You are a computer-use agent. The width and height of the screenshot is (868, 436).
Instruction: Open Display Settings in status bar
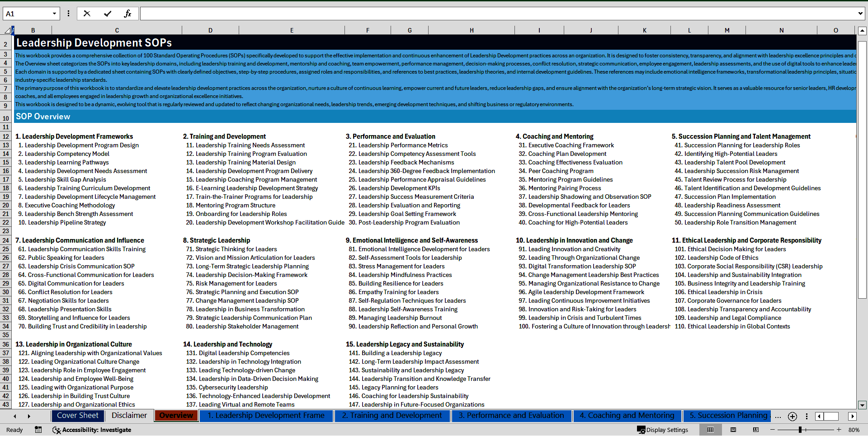pyautogui.click(x=663, y=430)
